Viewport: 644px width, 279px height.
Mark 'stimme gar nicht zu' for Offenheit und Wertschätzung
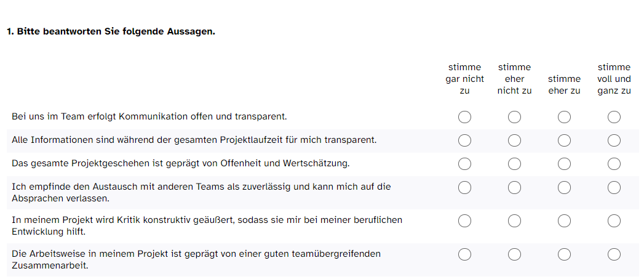tap(464, 164)
